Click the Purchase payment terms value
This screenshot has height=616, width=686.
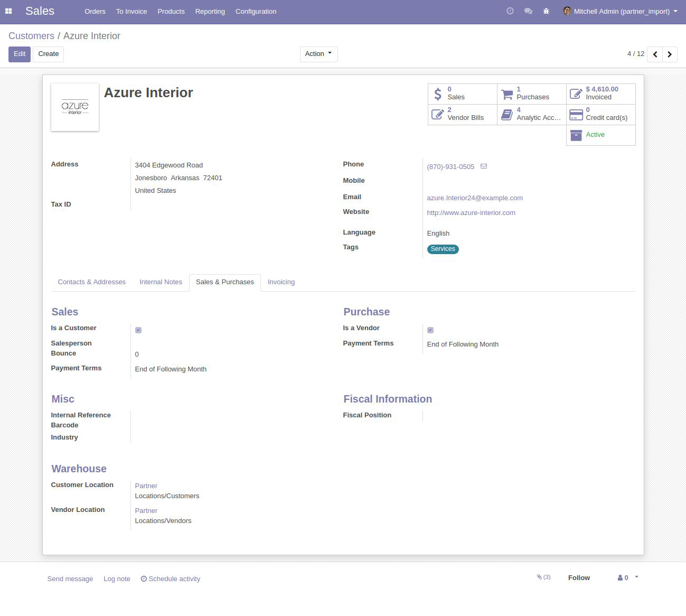click(x=463, y=344)
